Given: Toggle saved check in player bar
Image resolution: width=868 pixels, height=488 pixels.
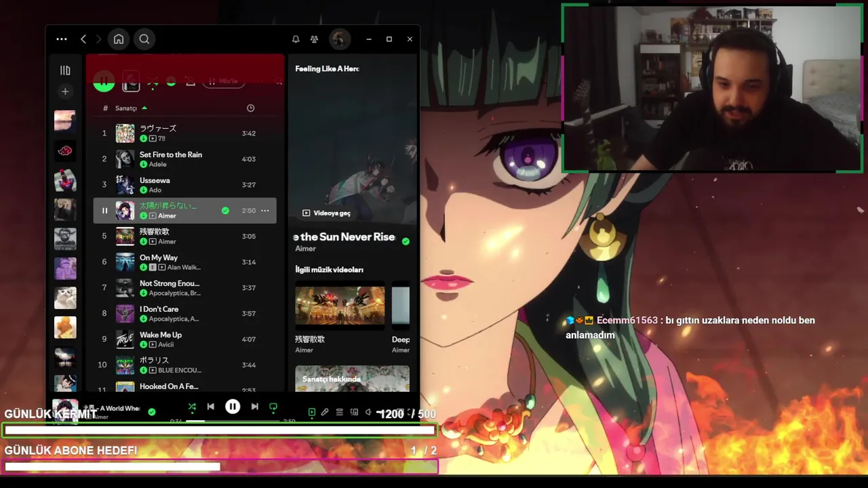Looking at the screenshot, I should point(152,411).
